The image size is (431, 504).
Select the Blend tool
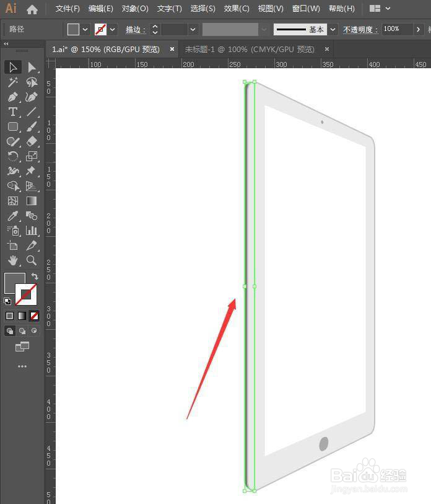point(32,216)
